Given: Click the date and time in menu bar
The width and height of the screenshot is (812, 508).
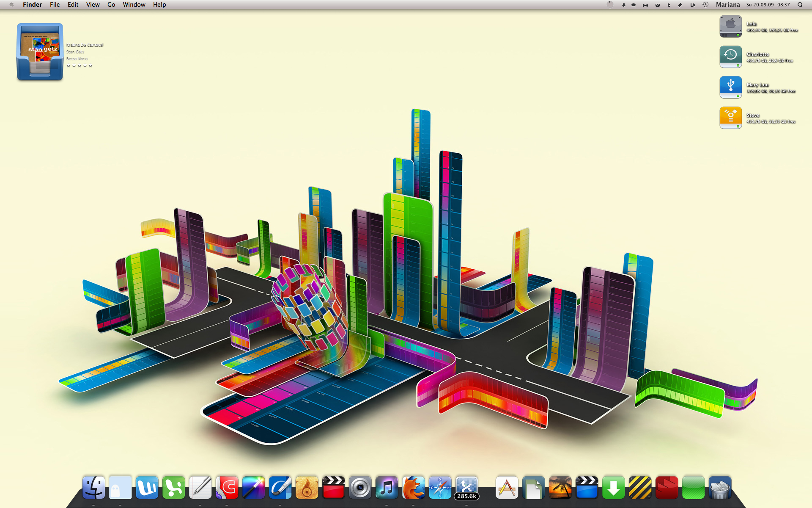Looking at the screenshot, I should pyautogui.click(x=768, y=5).
